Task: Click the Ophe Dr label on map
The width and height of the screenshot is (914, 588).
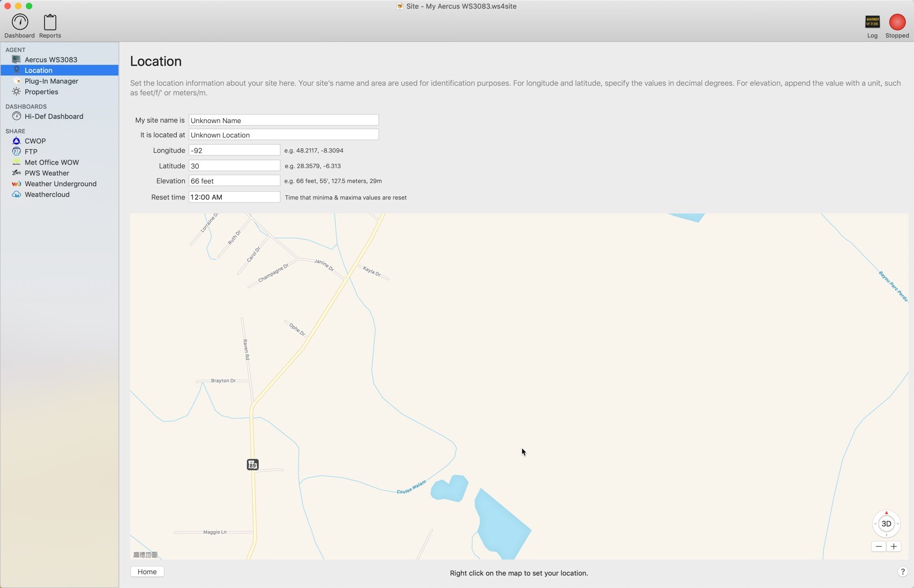Action: 297,329
